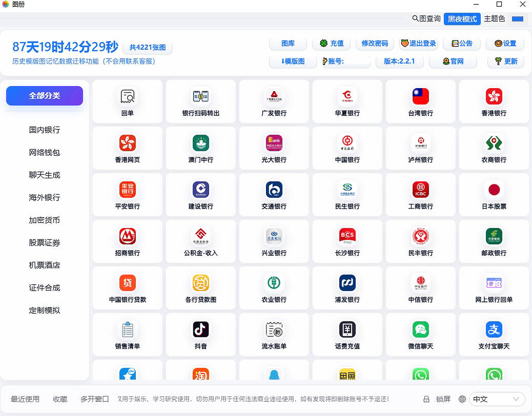Open the 回单 receipt icon

pyautogui.click(x=127, y=96)
